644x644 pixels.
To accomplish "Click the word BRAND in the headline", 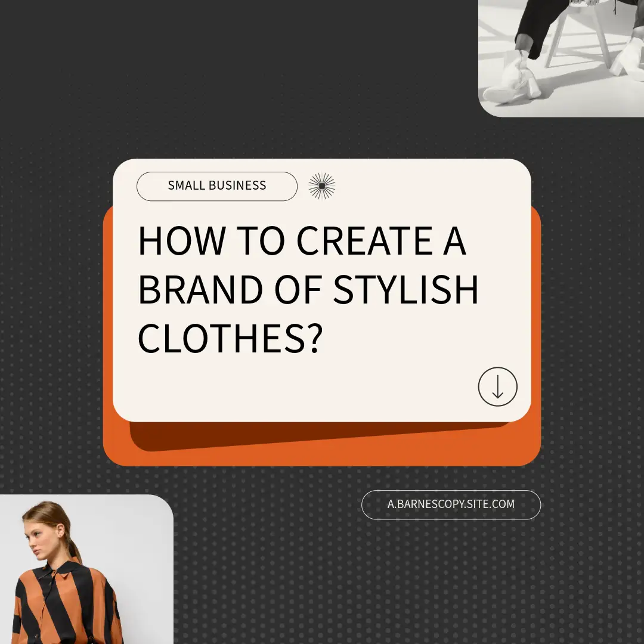I will [x=200, y=290].
